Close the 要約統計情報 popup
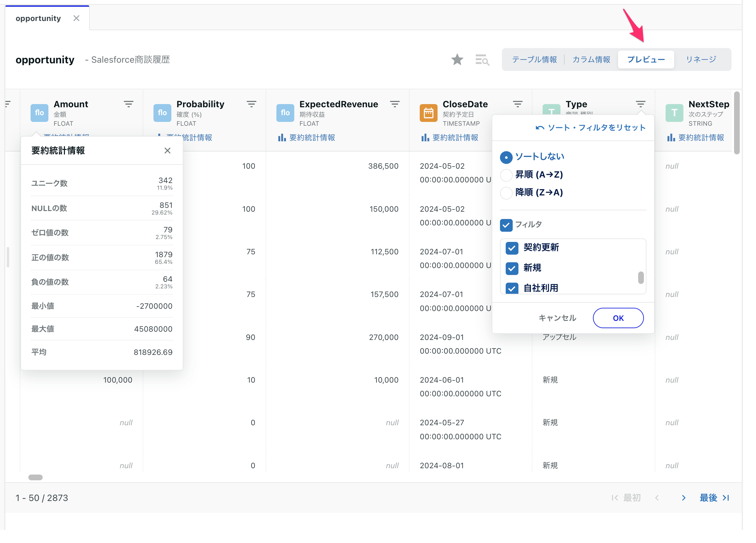This screenshot has height=543, width=756. (167, 151)
